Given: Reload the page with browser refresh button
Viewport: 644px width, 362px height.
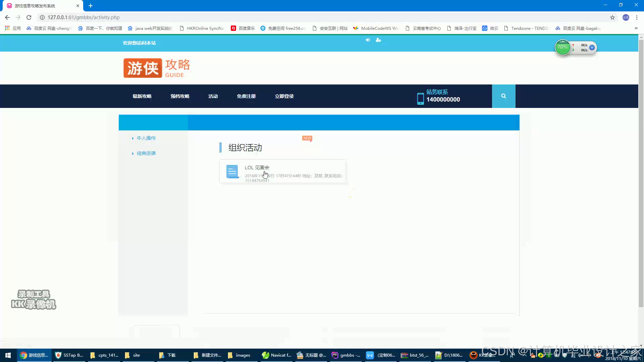Looking at the screenshot, I should pos(29,17).
